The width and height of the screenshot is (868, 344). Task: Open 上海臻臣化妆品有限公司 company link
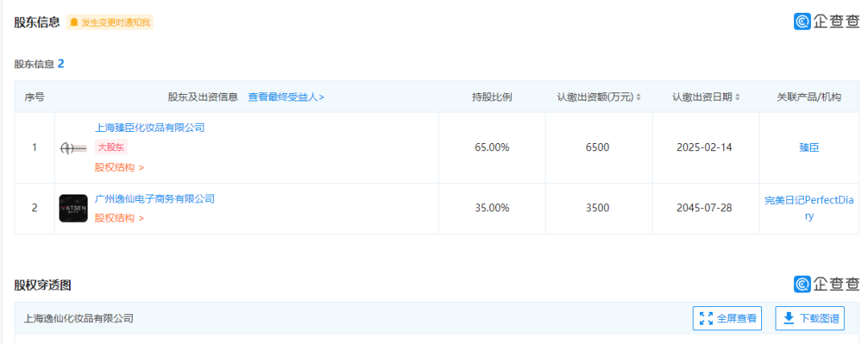pyautogui.click(x=150, y=128)
